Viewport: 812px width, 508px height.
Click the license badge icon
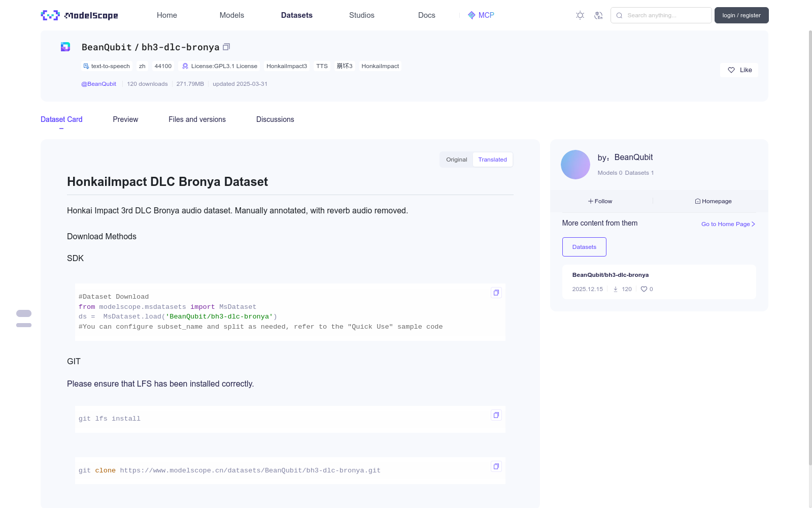click(185, 66)
